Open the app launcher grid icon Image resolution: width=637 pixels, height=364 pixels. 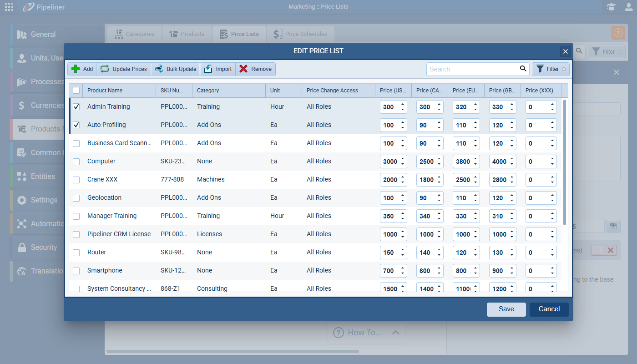[9, 7]
